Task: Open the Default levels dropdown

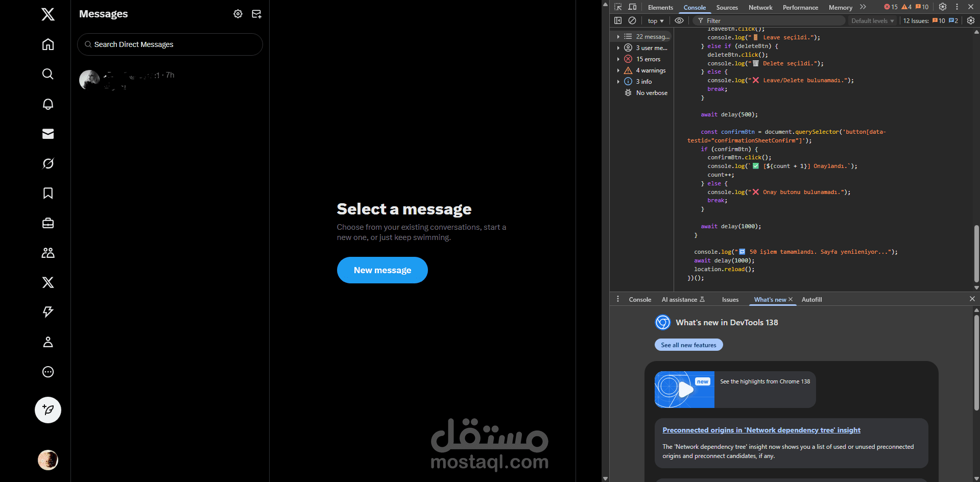Action: pos(873,21)
